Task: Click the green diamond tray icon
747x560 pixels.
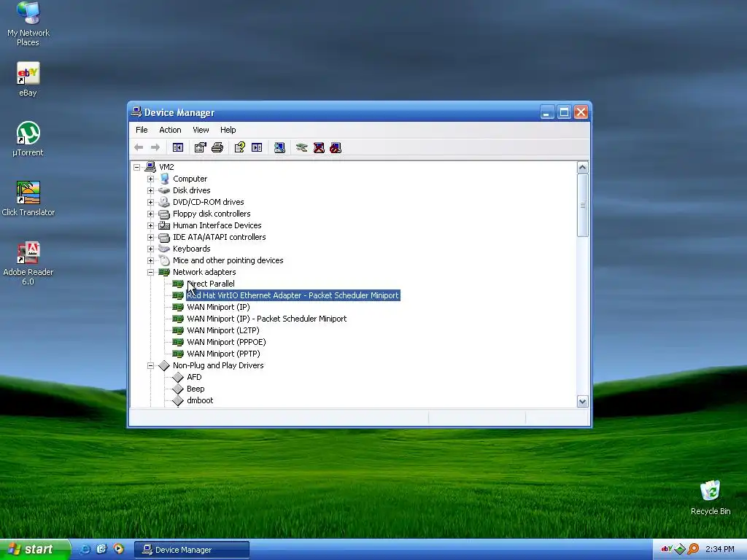Action: coord(681,550)
